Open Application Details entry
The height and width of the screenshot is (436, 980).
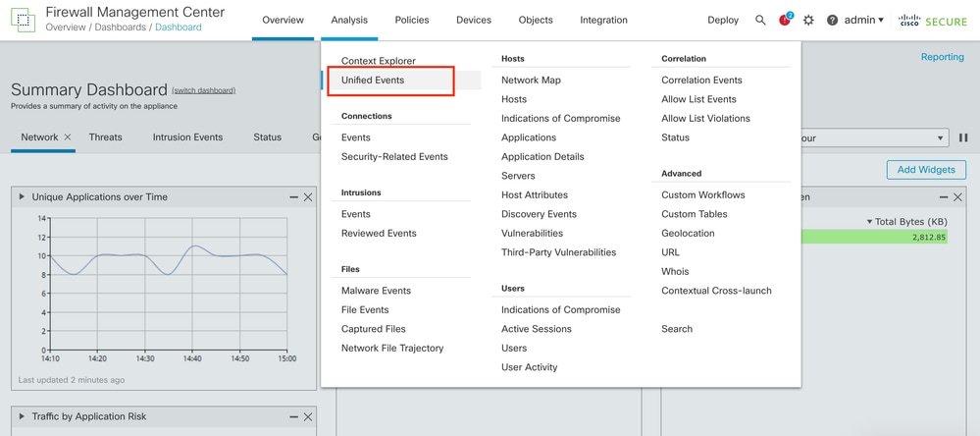point(542,156)
